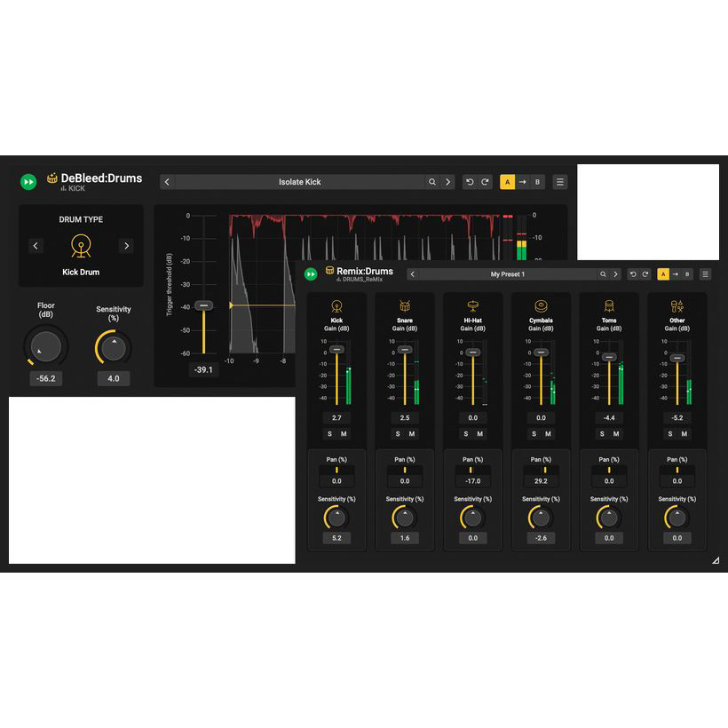Click the Toms gain fader handle
The image size is (728, 728).
click(609, 357)
